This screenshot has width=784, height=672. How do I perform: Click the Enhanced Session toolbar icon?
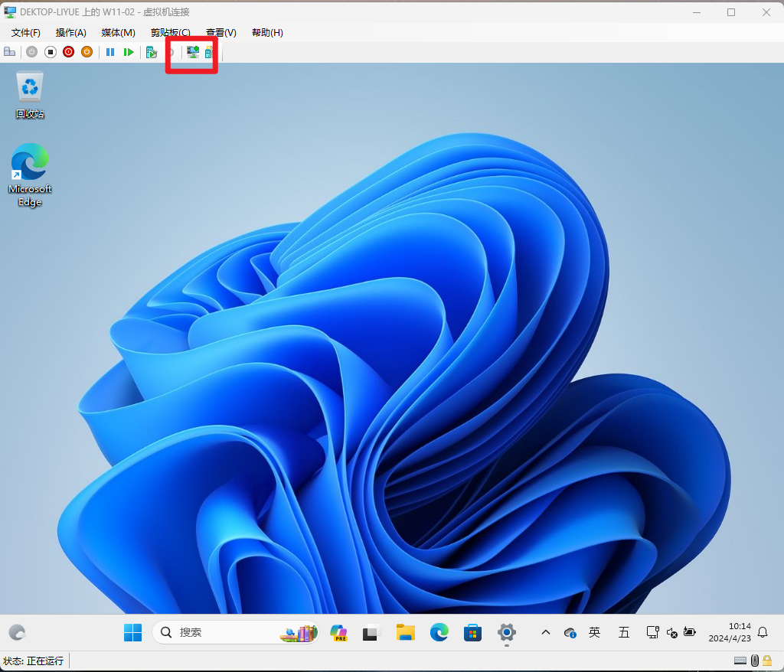click(x=193, y=52)
